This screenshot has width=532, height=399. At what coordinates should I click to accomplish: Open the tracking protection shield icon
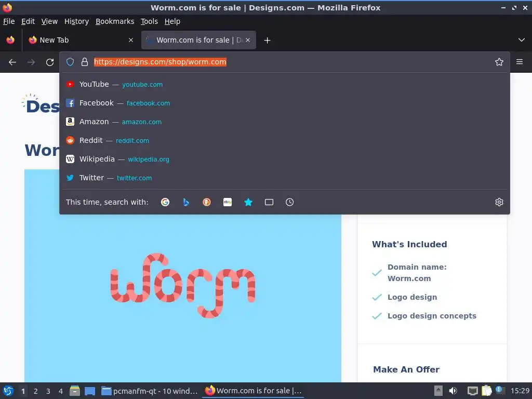(x=70, y=62)
